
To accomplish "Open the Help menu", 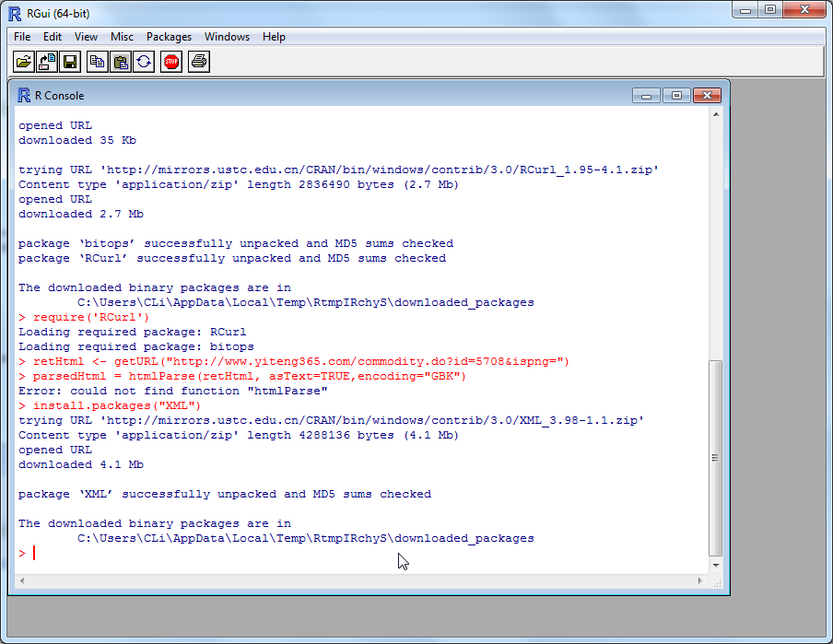I will [x=274, y=37].
